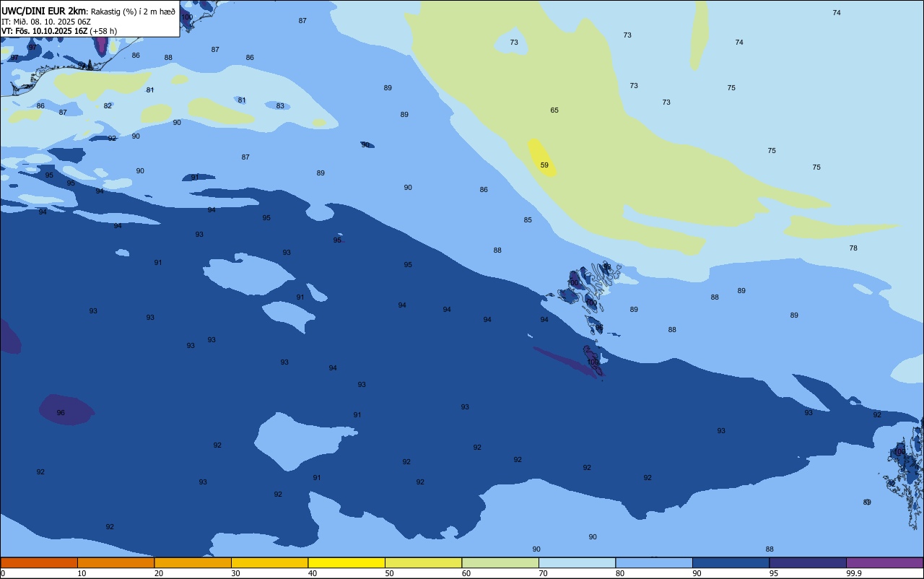Click the legend tick label "70"
This screenshot has height=579, width=924.
(543, 573)
